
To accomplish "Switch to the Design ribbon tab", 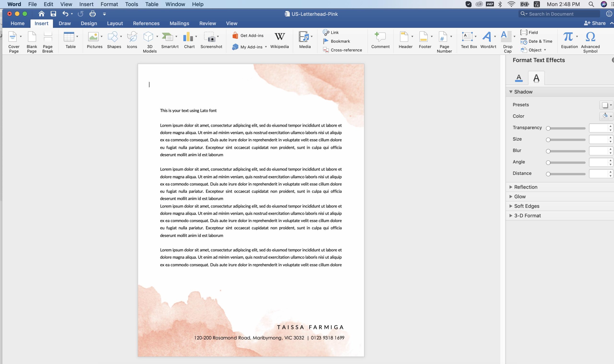I will click(x=89, y=23).
